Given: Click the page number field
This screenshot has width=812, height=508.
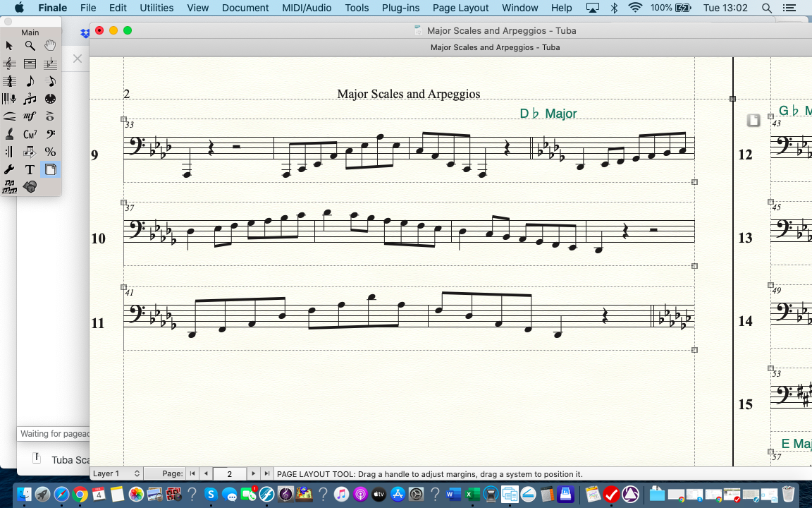Looking at the screenshot, I should [x=229, y=473].
